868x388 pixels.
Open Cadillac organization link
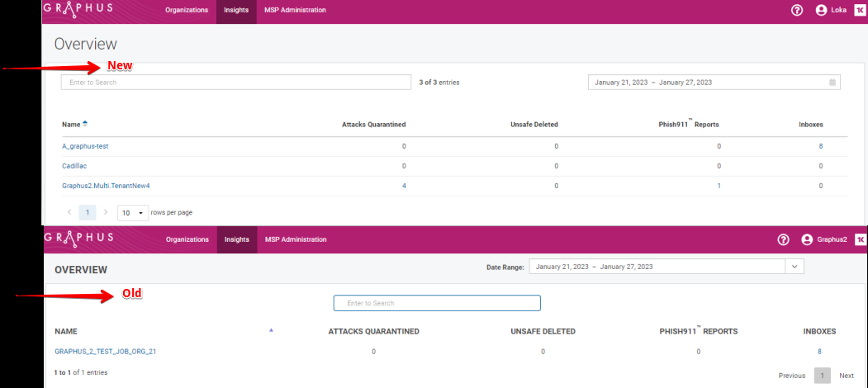click(74, 166)
